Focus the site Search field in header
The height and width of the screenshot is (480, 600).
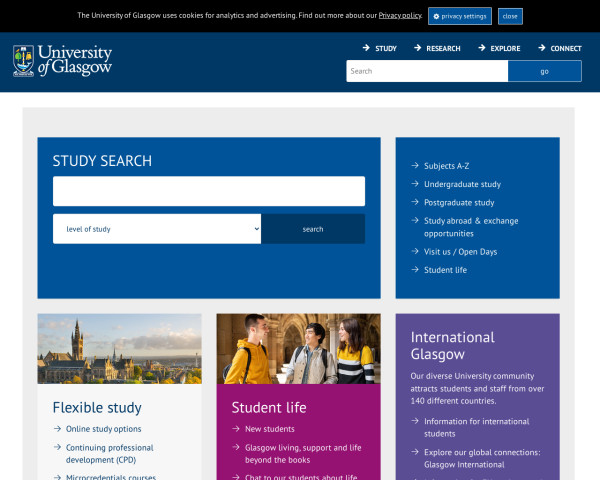coord(427,71)
